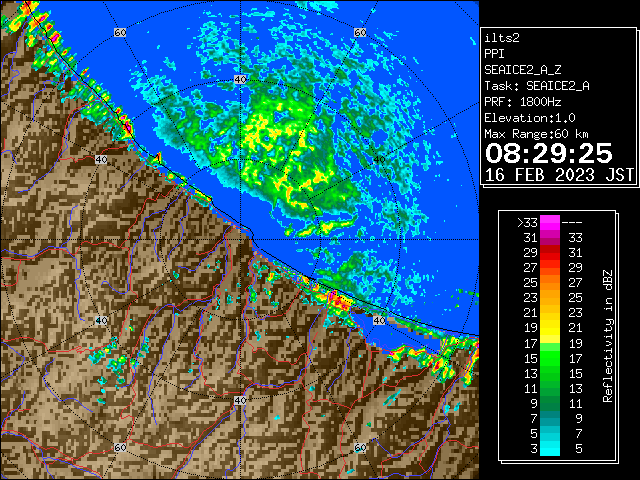The width and height of the screenshot is (640, 480).
Task: Click the 'ilts2' radar name text
Action: (502, 38)
